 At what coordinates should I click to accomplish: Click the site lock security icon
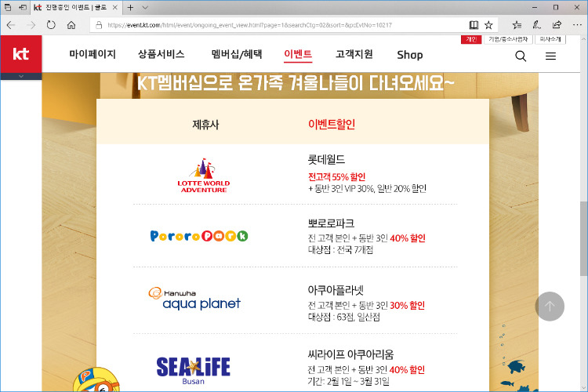pos(99,25)
